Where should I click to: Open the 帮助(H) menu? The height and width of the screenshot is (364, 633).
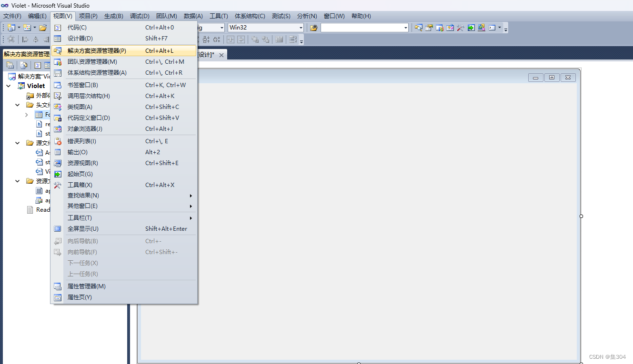tap(361, 16)
